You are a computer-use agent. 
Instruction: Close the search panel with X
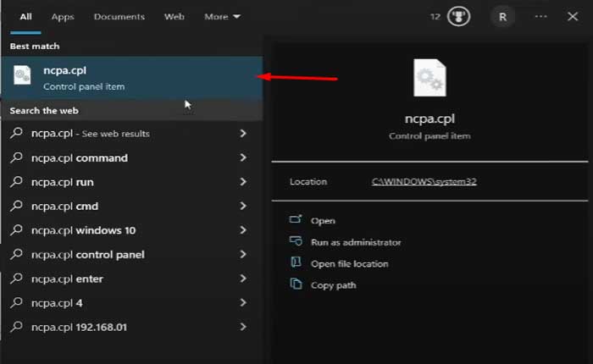coord(572,16)
